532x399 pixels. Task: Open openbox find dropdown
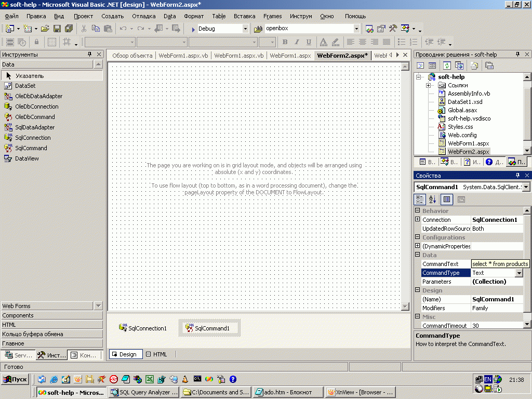356,29
